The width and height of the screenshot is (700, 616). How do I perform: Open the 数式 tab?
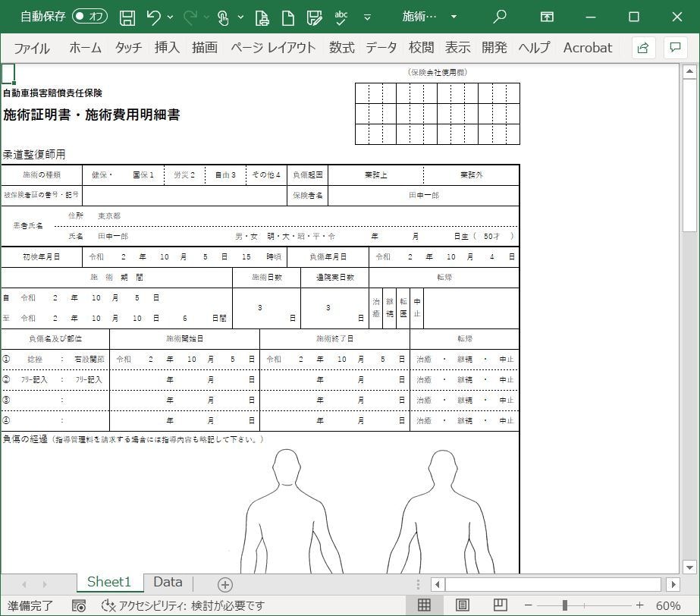341,48
